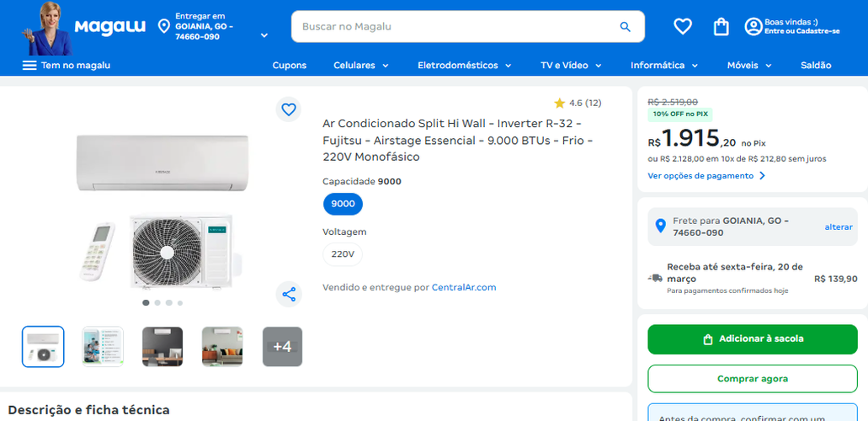
Task: Open the CentralAr.com seller link
Action: [464, 287]
